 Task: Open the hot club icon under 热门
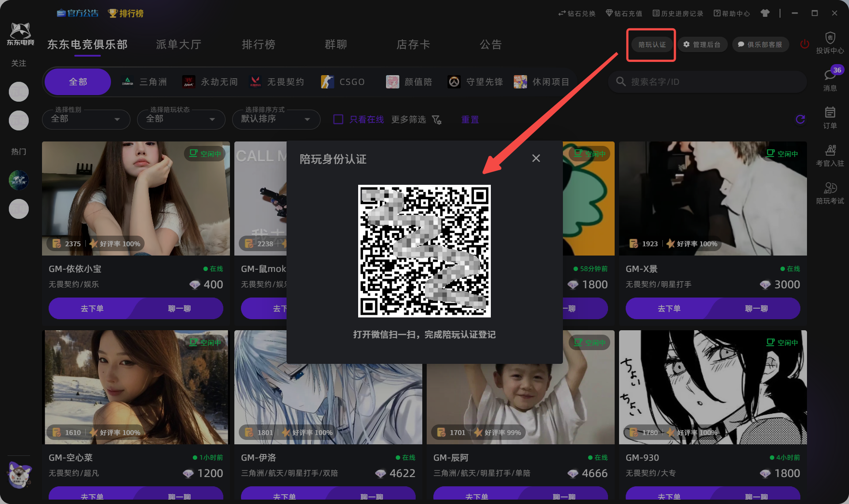19,180
